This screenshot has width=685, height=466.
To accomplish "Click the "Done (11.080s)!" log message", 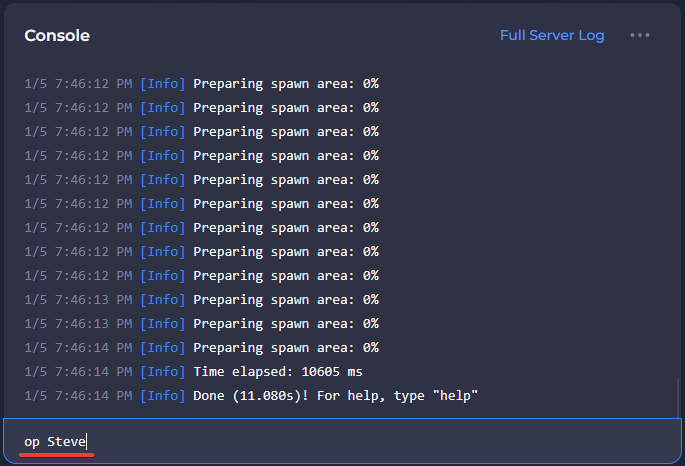I will tap(336, 396).
